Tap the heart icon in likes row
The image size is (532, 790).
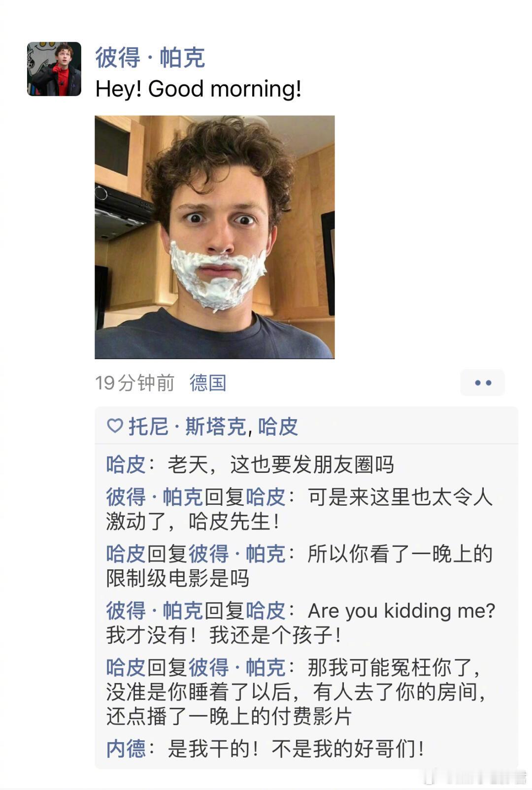115,426
